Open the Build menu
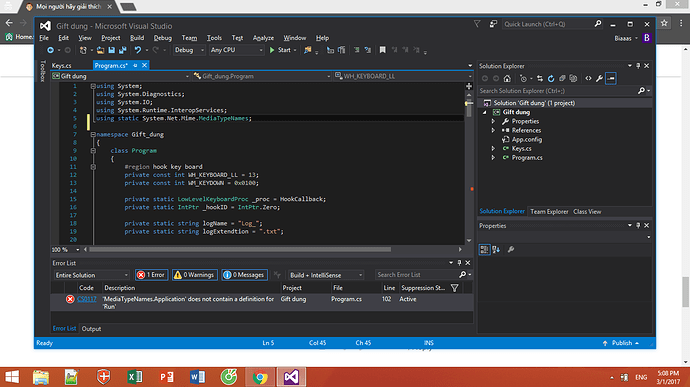Screen dimensions: 690x387 137,38
